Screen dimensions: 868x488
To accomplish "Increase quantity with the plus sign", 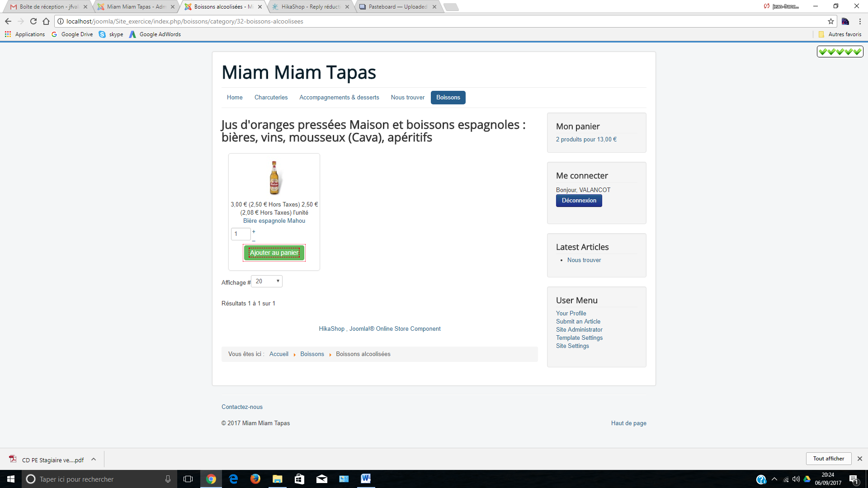I will 254,231.
